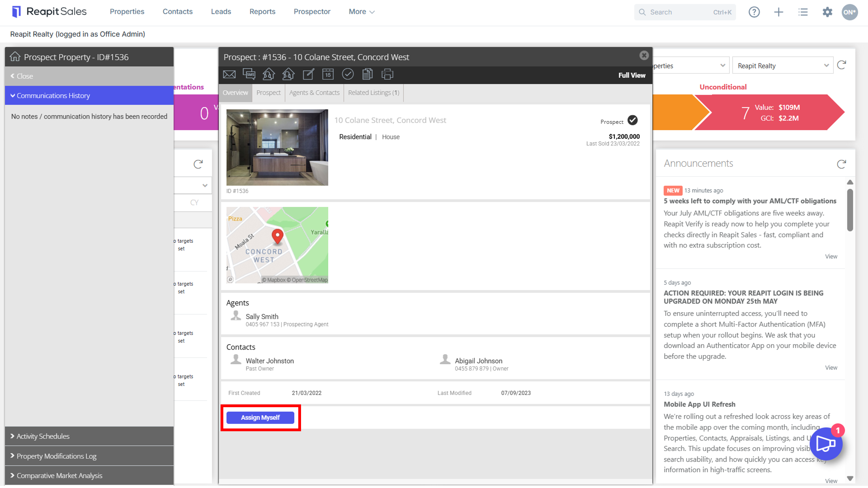The width and height of the screenshot is (868, 488).
Task: Click the house-person icon beside the note-pencil icon
Action: click(288, 74)
